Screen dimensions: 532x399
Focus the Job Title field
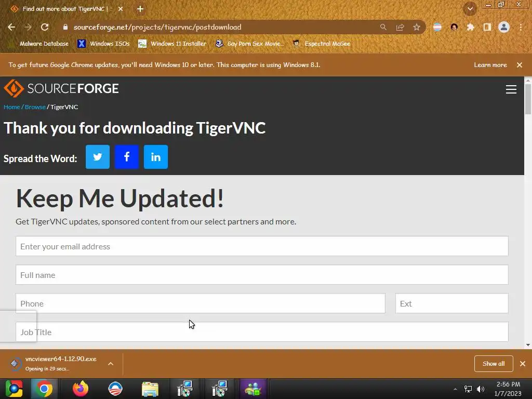click(262, 331)
